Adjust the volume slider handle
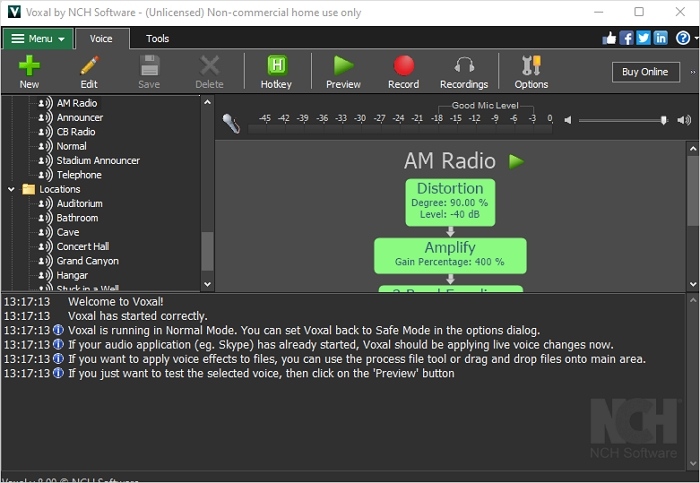700x483 pixels. pos(663,120)
